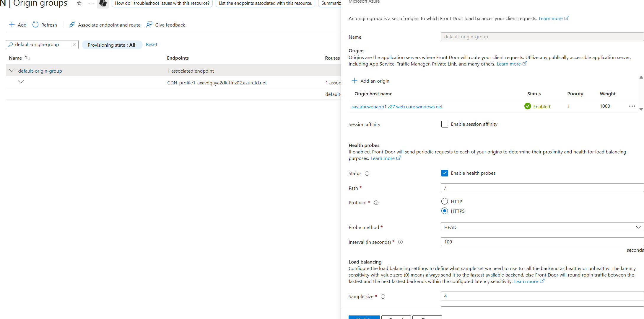The width and height of the screenshot is (644, 319).
Task: Click the default-origin-group search field
Action: [42, 45]
